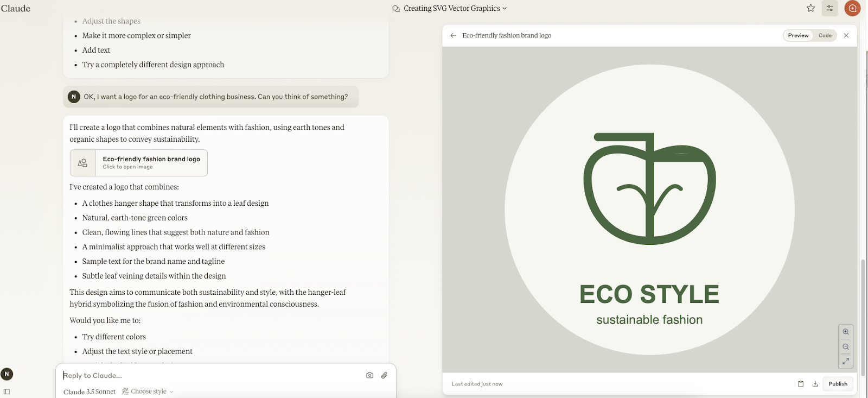Viewport: 868px width, 398px height.
Task: Go back with the artifact arrow
Action: (x=453, y=35)
